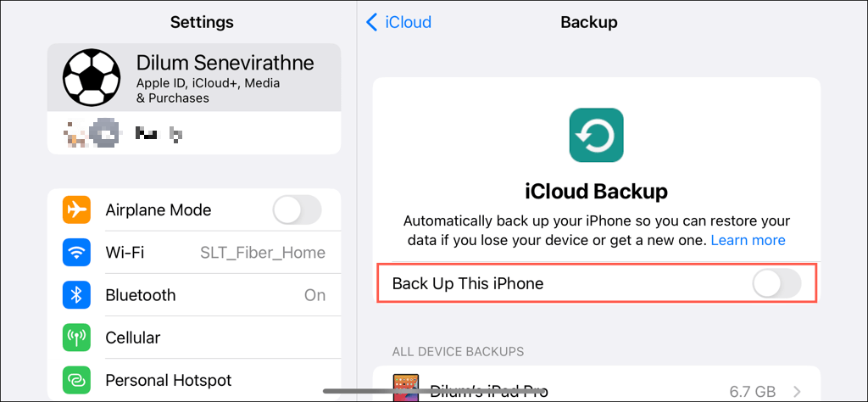Expand iPad Pro backup details chevron
Screen dimensions: 868x402
[x=798, y=389]
